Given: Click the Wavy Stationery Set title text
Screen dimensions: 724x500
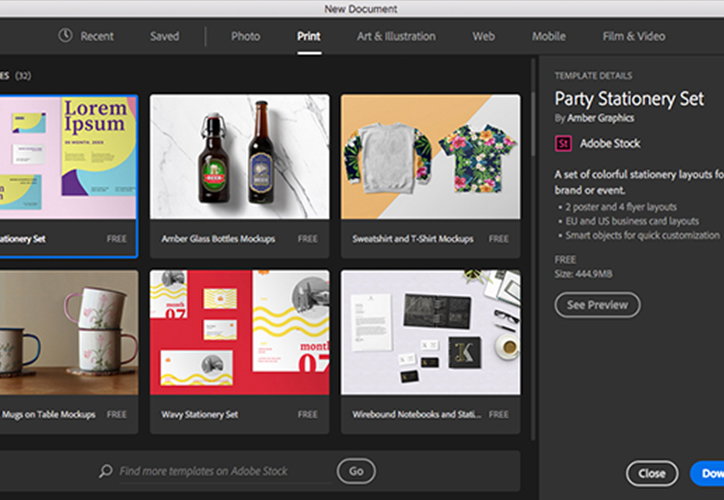Looking at the screenshot, I should 200,415.
